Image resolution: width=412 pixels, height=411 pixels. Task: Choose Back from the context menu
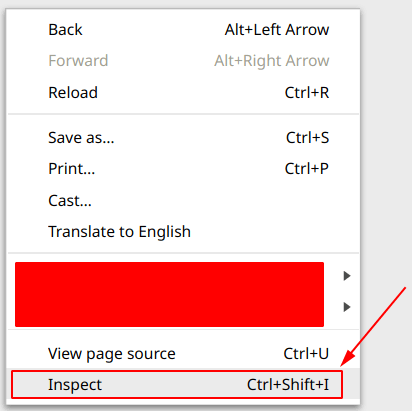[183, 30]
